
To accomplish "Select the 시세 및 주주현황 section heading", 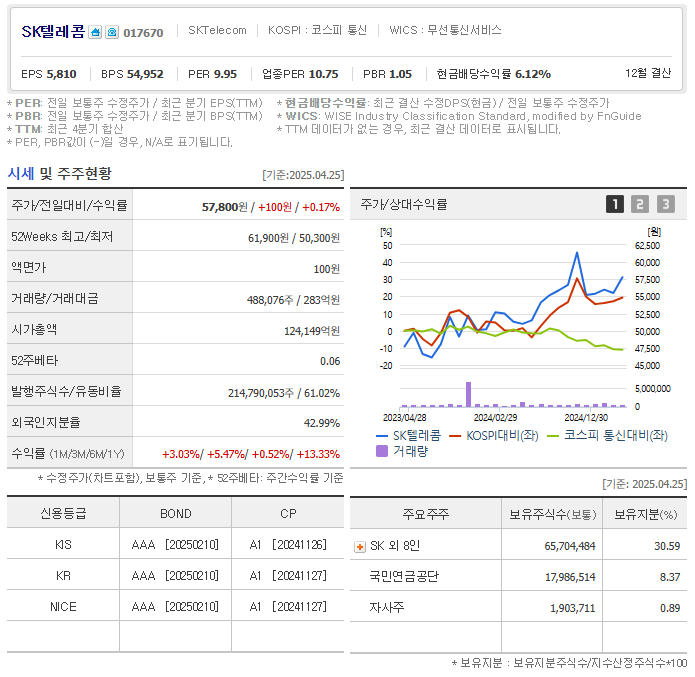I will [x=59, y=174].
